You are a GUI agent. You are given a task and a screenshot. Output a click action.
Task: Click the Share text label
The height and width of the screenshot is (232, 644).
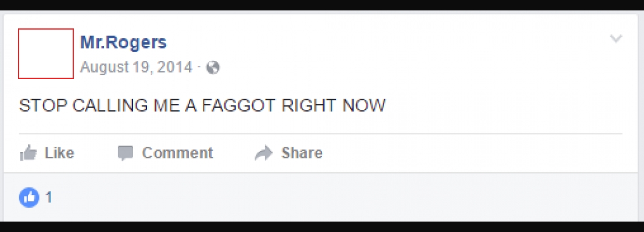[x=302, y=153]
